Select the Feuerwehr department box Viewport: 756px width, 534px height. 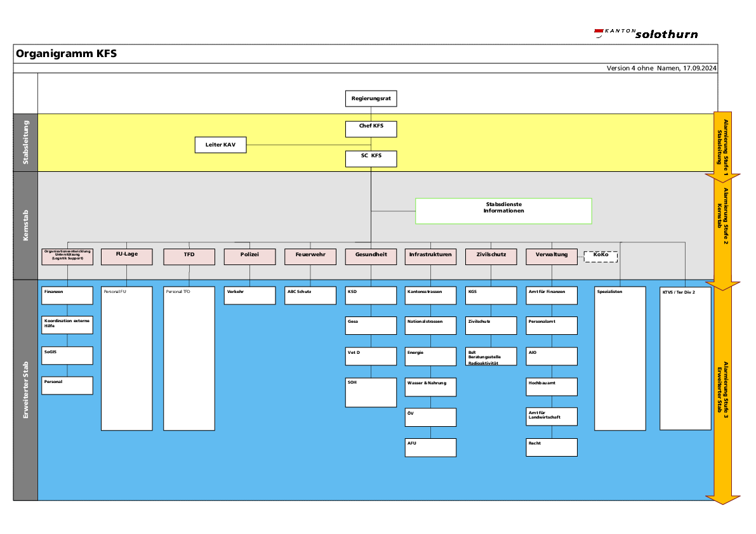pyautogui.click(x=310, y=256)
